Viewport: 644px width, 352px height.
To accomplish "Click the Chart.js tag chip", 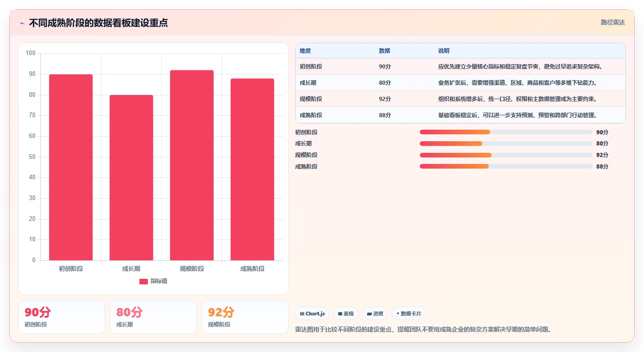I will (312, 314).
